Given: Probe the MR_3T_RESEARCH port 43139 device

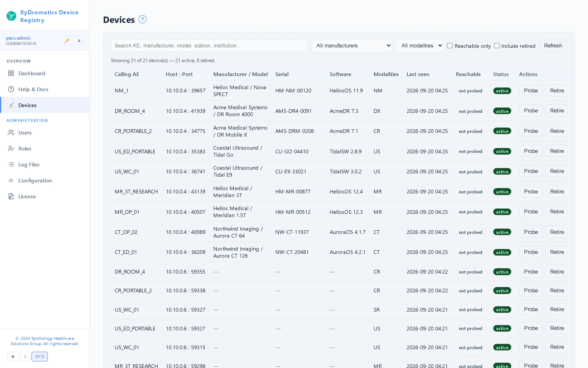Looking at the screenshot, I should (x=531, y=192).
